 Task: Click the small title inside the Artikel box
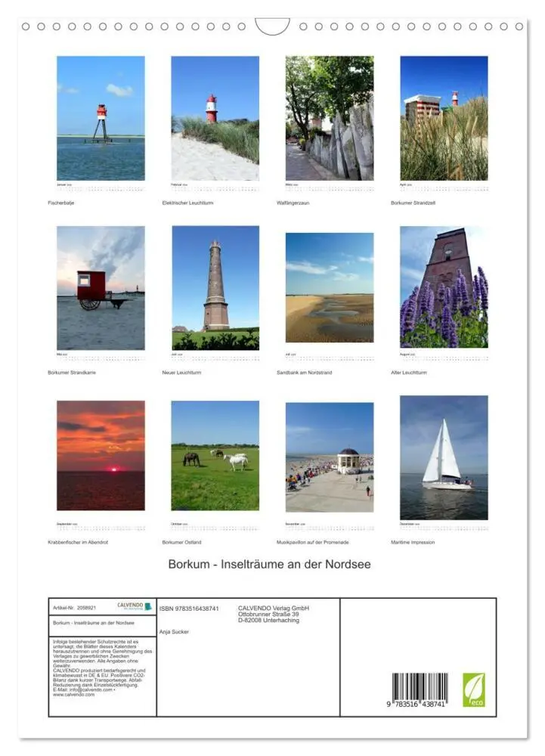(x=94, y=623)
